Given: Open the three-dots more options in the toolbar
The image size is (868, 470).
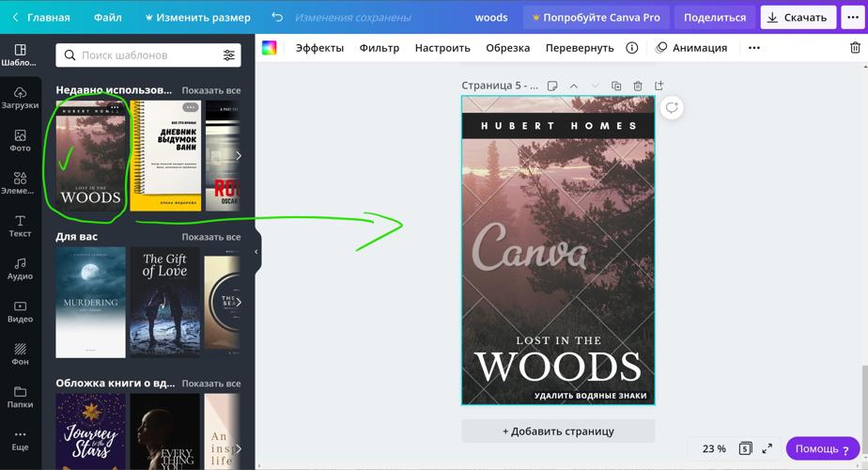Looking at the screenshot, I should click(753, 48).
